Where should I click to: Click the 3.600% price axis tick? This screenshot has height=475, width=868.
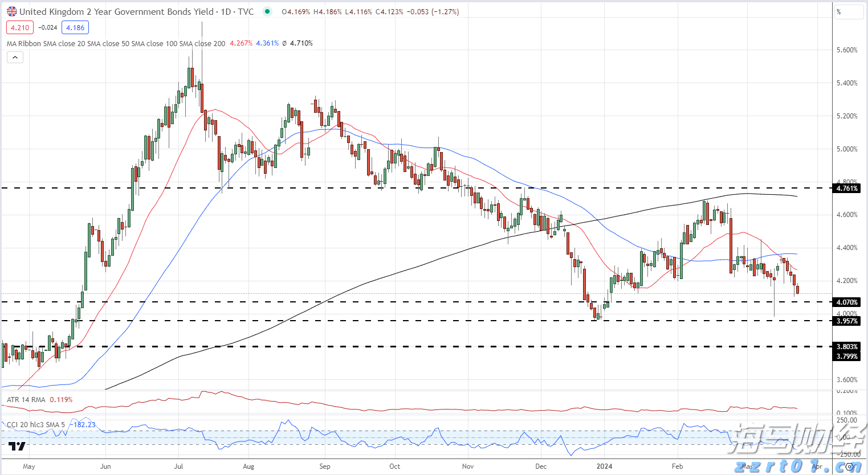[x=847, y=380]
